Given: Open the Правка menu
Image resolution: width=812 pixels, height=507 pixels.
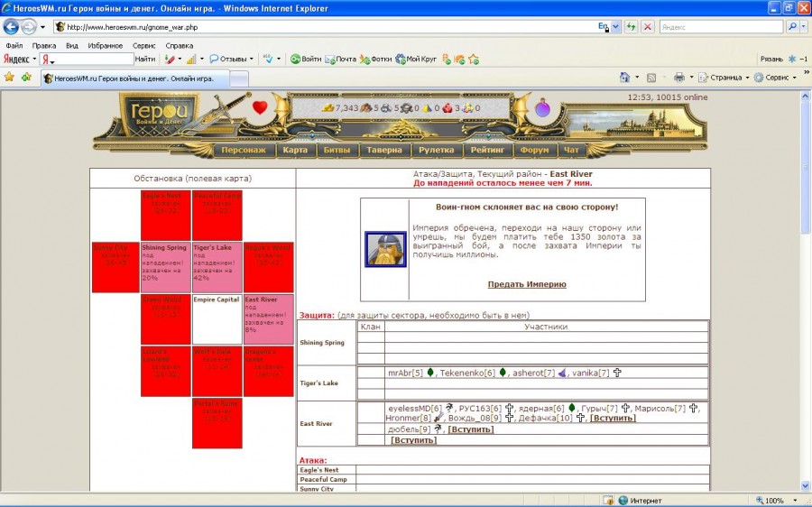Looking at the screenshot, I should click(44, 46).
